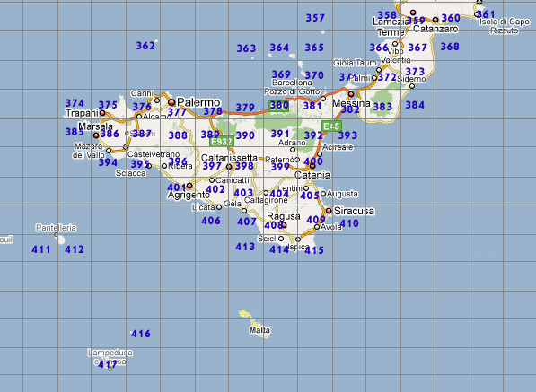Select the Messina city marker

[x=351, y=94]
